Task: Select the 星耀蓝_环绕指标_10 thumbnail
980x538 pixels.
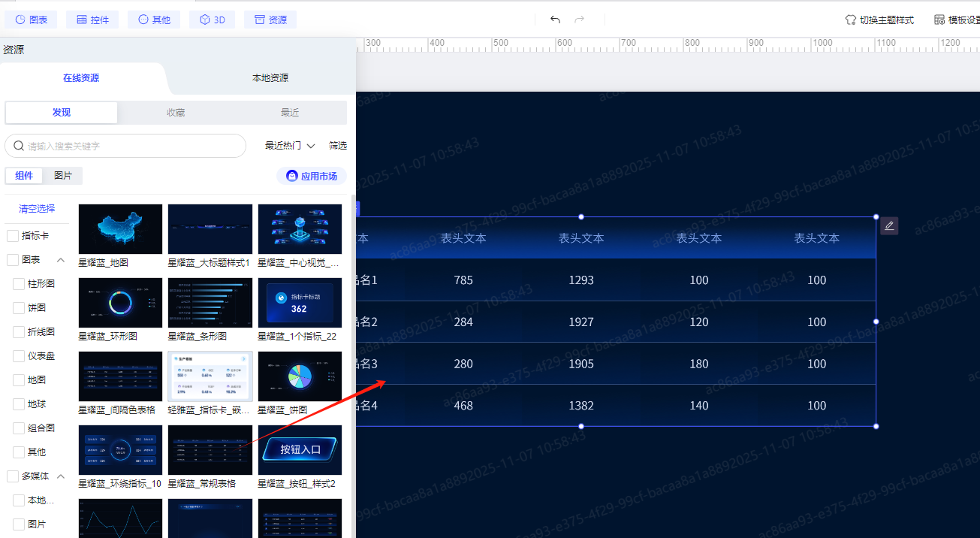Action: [x=120, y=450]
